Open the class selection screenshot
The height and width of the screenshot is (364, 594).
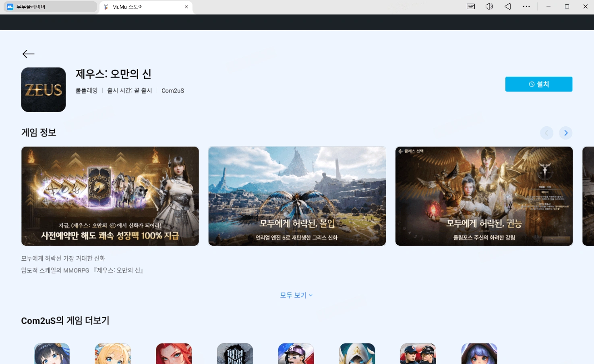[x=484, y=196]
